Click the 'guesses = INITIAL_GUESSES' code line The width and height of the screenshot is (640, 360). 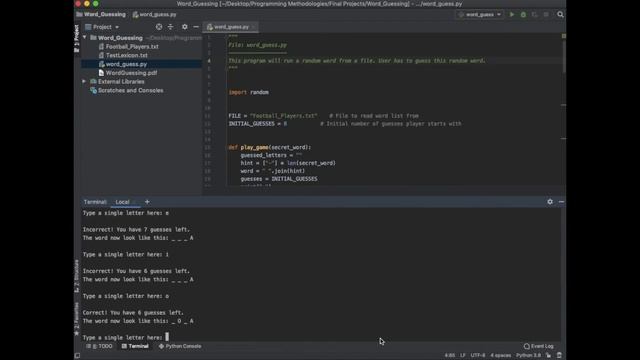point(279,179)
